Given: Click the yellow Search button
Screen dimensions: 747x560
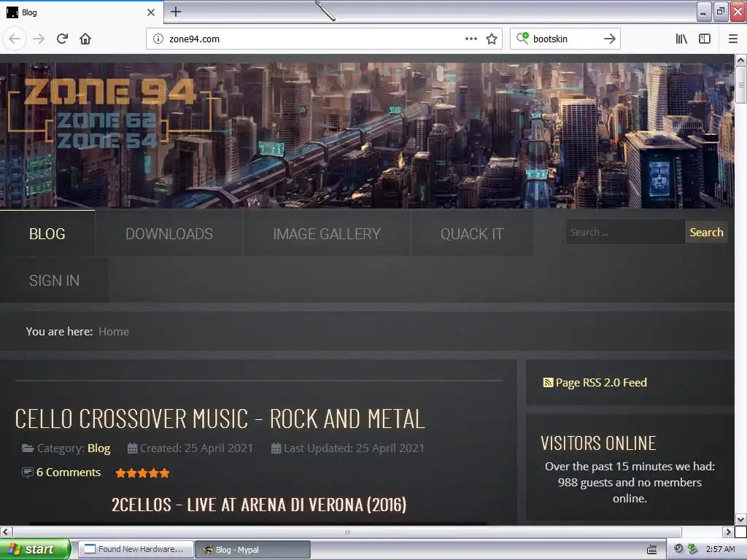Looking at the screenshot, I should [x=706, y=233].
